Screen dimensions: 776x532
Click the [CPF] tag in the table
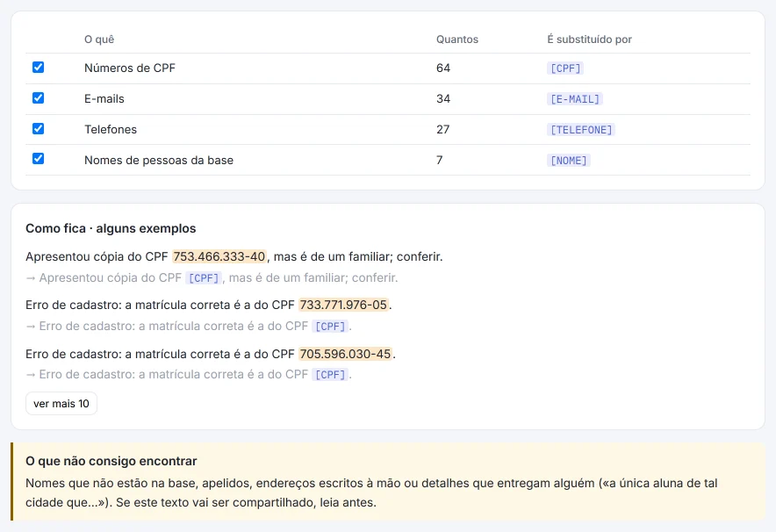(565, 68)
